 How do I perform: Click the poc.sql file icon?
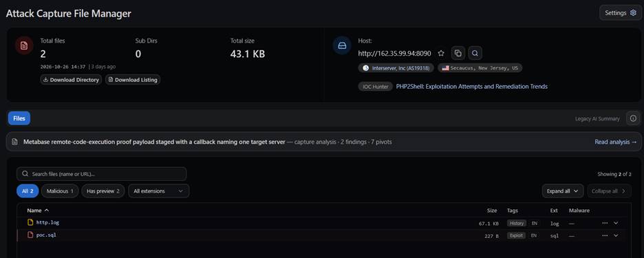pos(30,235)
